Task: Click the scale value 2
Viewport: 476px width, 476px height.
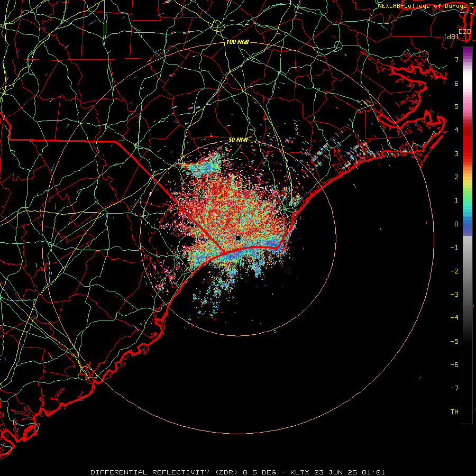Action: click(456, 177)
